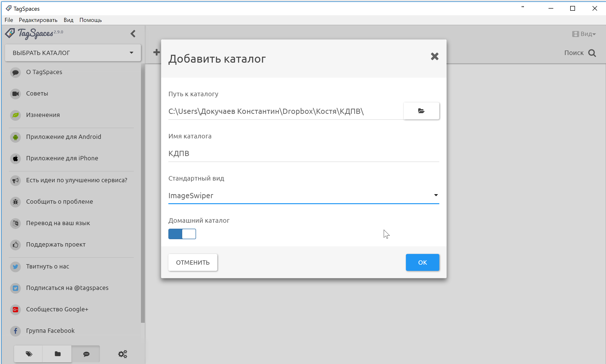Minimize the TagSpaces window
The image size is (606, 364).
point(551,8)
